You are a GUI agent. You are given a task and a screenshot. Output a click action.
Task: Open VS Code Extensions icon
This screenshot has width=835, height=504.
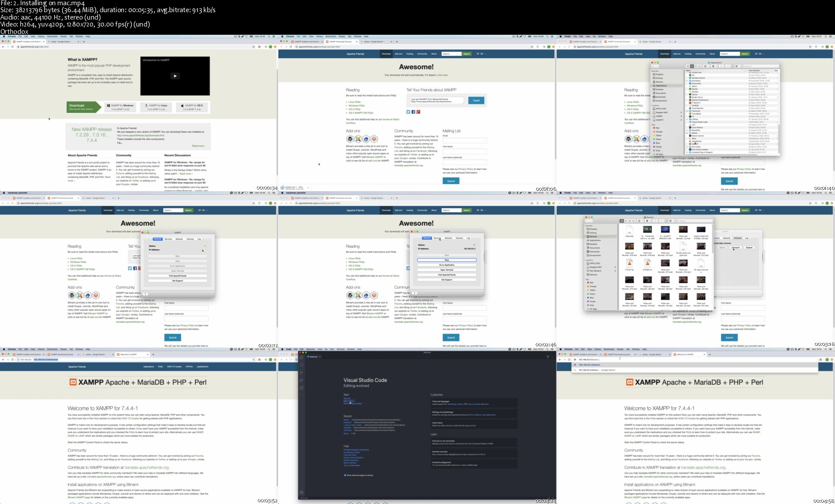pos(301,388)
